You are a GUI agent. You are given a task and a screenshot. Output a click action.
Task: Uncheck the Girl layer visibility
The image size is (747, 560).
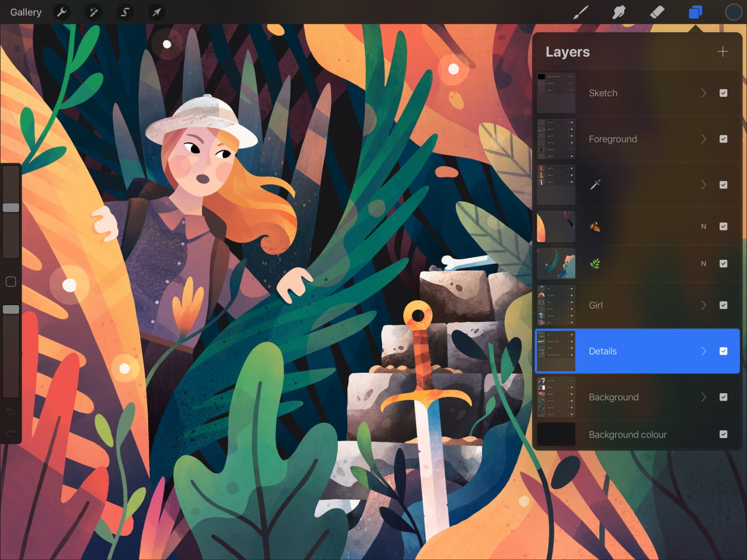click(724, 305)
